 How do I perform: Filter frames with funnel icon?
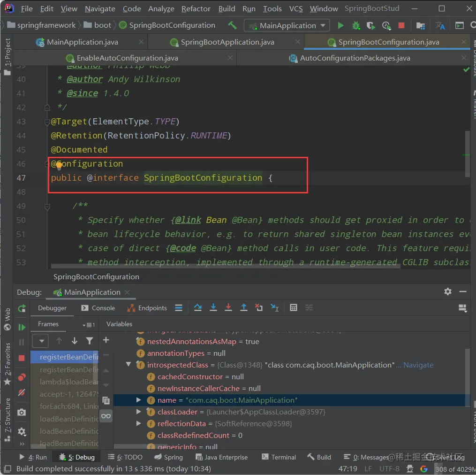[90, 341]
